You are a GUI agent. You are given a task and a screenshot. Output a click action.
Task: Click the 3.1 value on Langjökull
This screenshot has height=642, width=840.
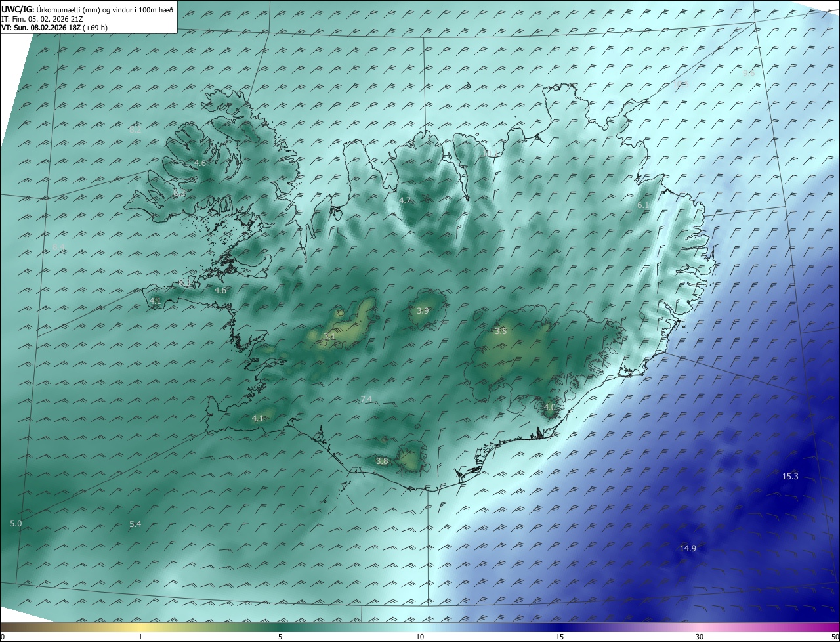click(329, 336)
